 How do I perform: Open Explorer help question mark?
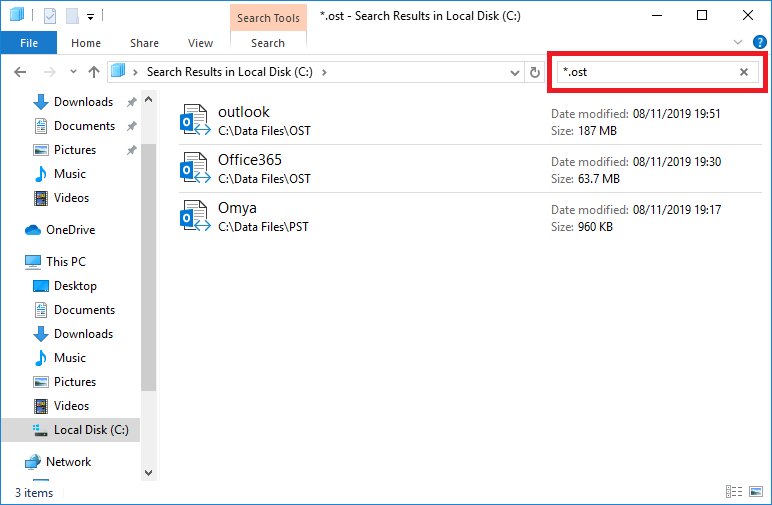pyautogui.click(x=758, y=43)
